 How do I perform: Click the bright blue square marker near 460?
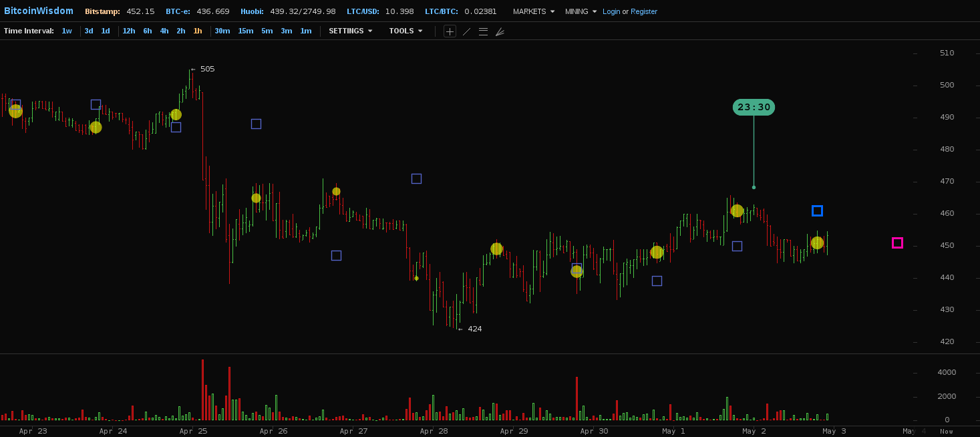817,211
